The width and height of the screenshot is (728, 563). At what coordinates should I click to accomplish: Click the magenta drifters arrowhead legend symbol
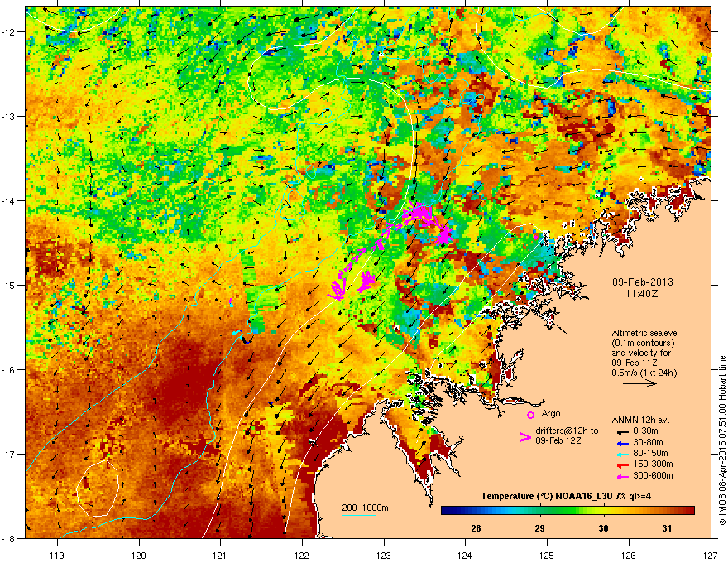[x=525, y=437]
